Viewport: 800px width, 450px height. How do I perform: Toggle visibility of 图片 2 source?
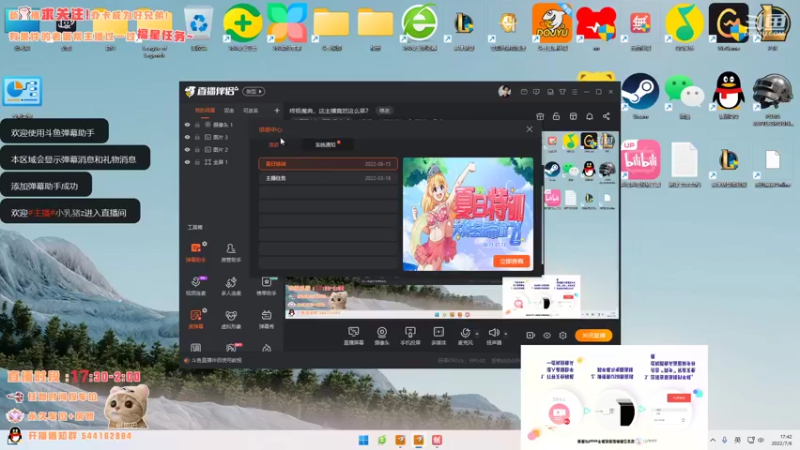pos(187,149)
